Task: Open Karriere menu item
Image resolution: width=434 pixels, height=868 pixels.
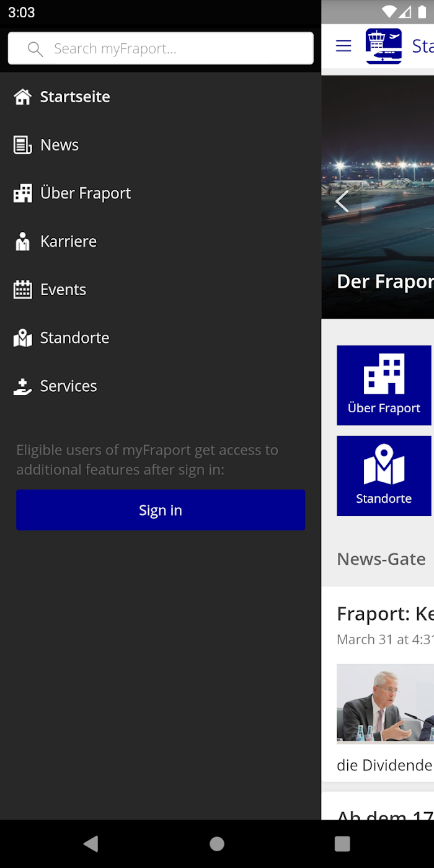Action: pyautogui.click(x=161, y=242)
